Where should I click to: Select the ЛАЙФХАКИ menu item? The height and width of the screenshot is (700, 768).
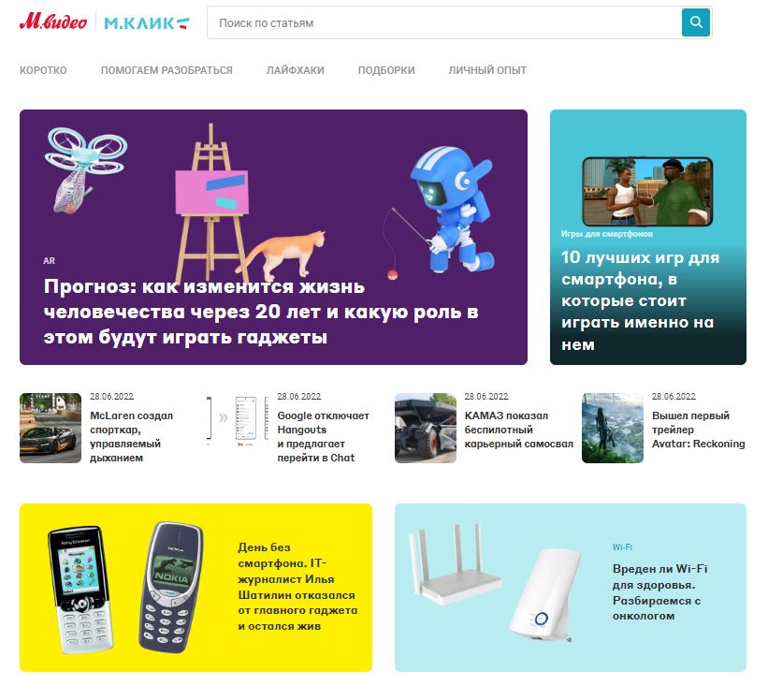pyautogui.click(x=296, y=70)
